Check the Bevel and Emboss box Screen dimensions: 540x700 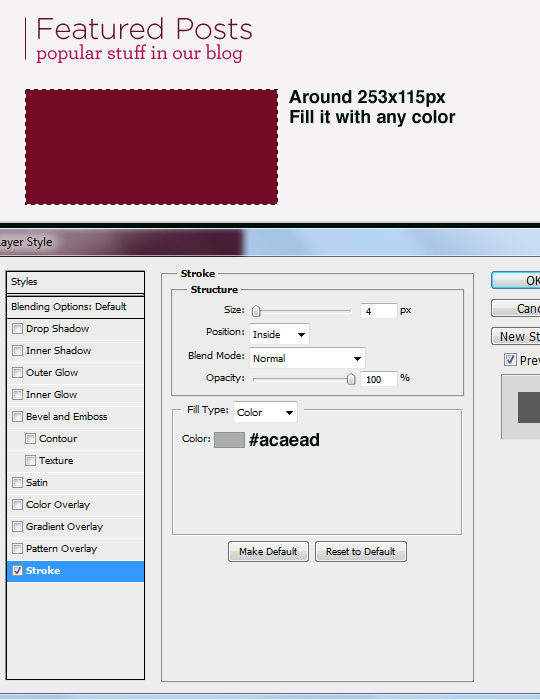click(17, 417)
